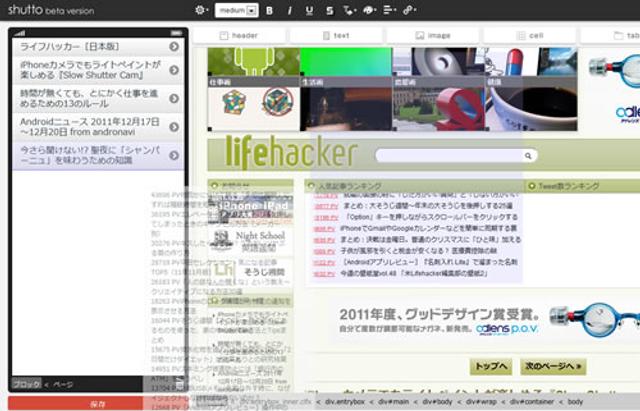640x411 pixels.
Task: Select the Tweet数ランキング tab
Action: pyautogui.click(x=569, y=186)
